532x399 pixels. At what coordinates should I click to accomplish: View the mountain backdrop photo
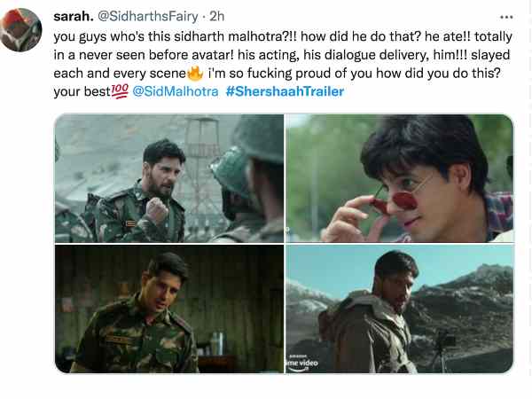[x=400, y=309]
